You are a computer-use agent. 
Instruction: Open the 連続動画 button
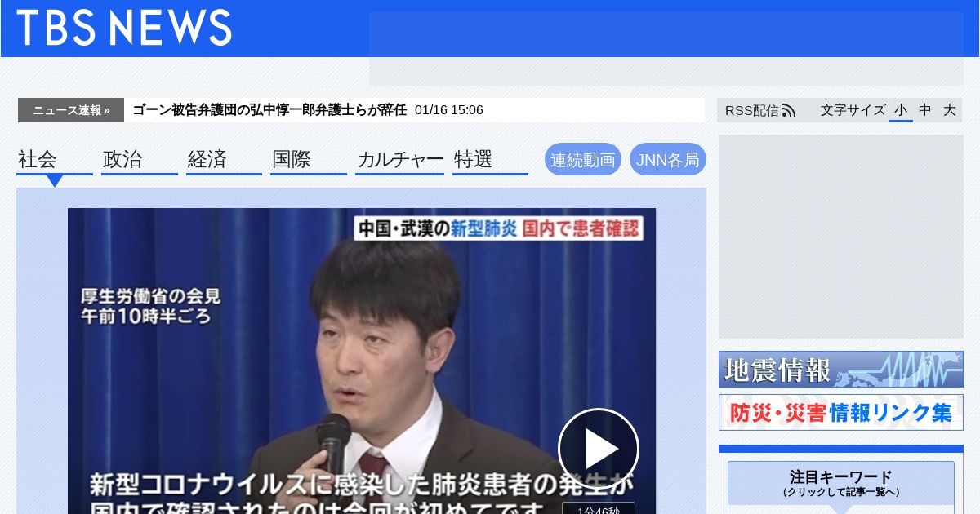[583, 160]
